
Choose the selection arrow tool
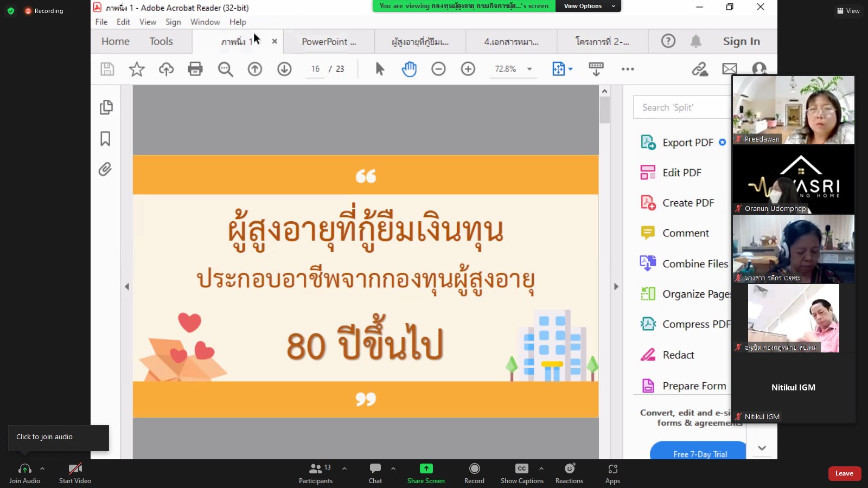[x=380, y=69]
